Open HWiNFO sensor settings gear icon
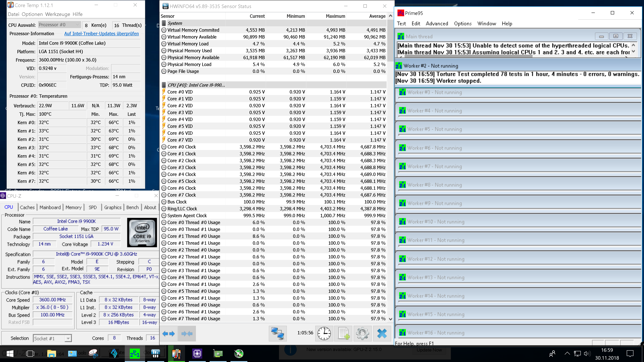The image size is (644, 362). 362,333
